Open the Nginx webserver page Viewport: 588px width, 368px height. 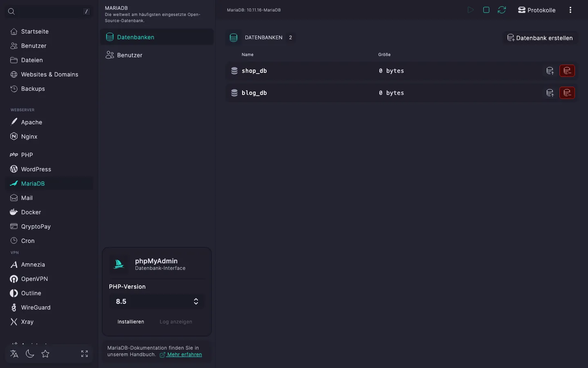pos(49,137)
